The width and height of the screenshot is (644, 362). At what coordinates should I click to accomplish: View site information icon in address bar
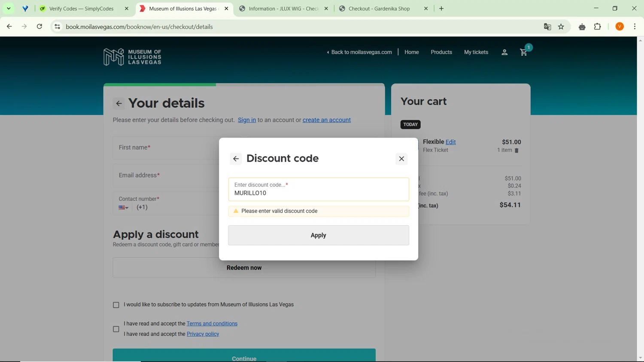coord(57,27)
